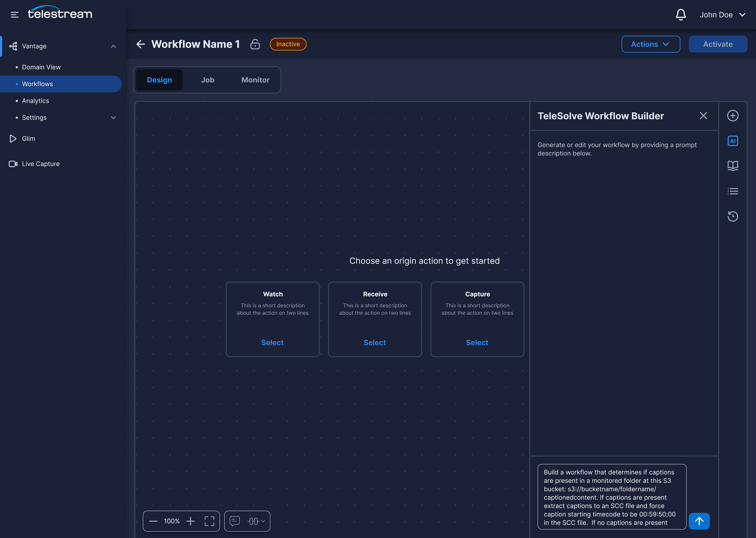
Task: Fit canvas to screen icon
Action: pyautogui.click(x=209, y=521)
